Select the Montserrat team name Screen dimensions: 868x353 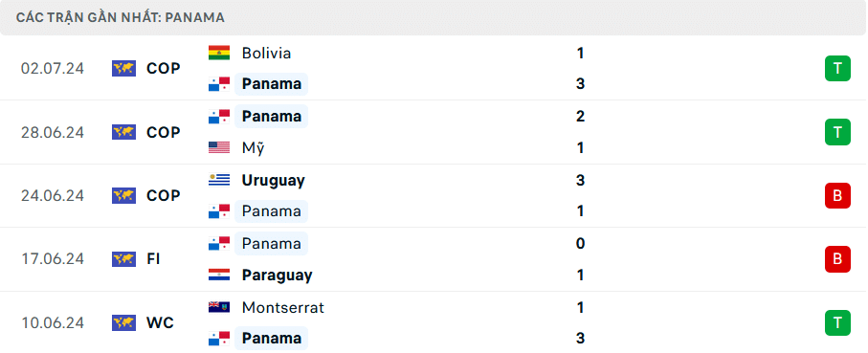point(283,307)
